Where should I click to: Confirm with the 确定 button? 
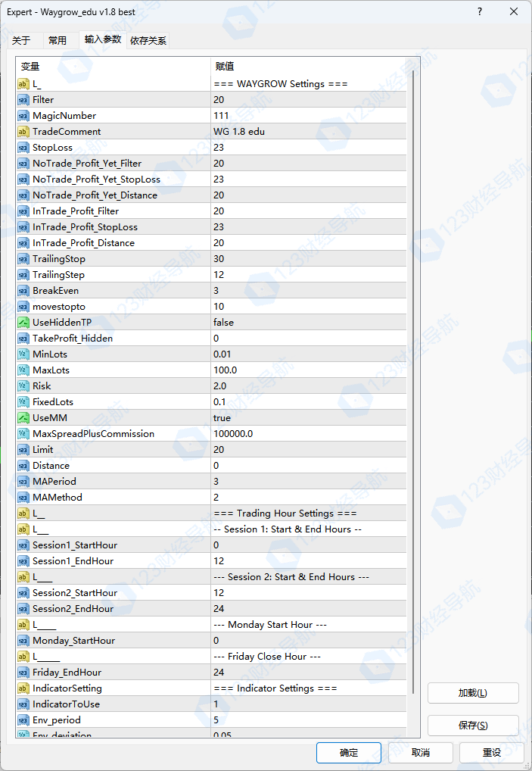click(x=349, y=752)
